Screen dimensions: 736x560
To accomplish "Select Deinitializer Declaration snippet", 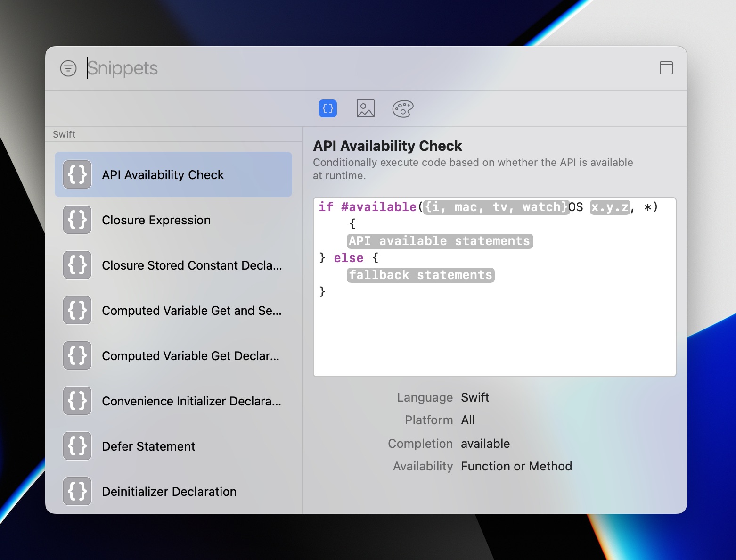I will point(173,491).
